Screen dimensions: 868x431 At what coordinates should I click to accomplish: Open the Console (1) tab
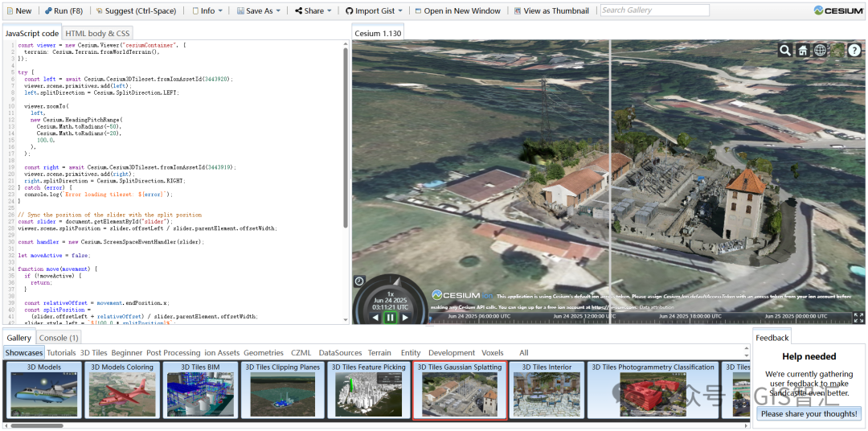pyautogui.click(x=59, y=338)
